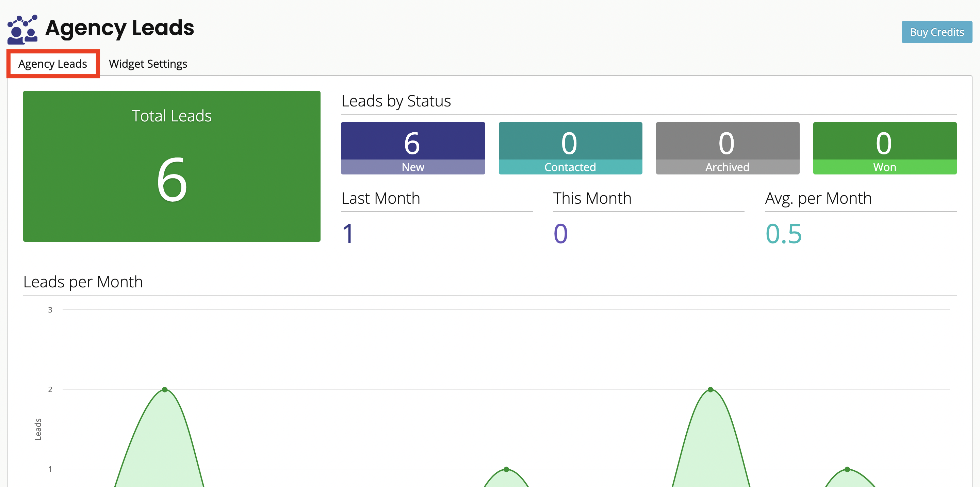Screen dimensions: 980x487
Task: Click the Contacted status tile
Action: [570, 148]
